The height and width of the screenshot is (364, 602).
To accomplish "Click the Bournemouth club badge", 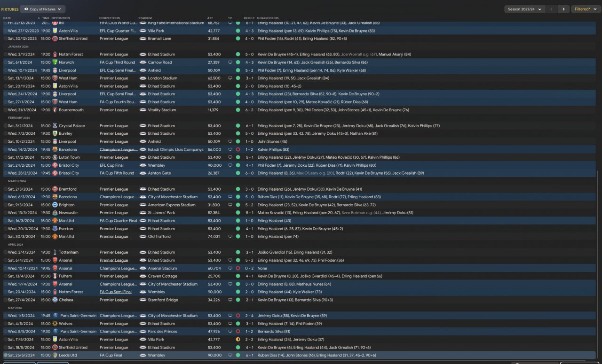I will (x=55, y=110).
